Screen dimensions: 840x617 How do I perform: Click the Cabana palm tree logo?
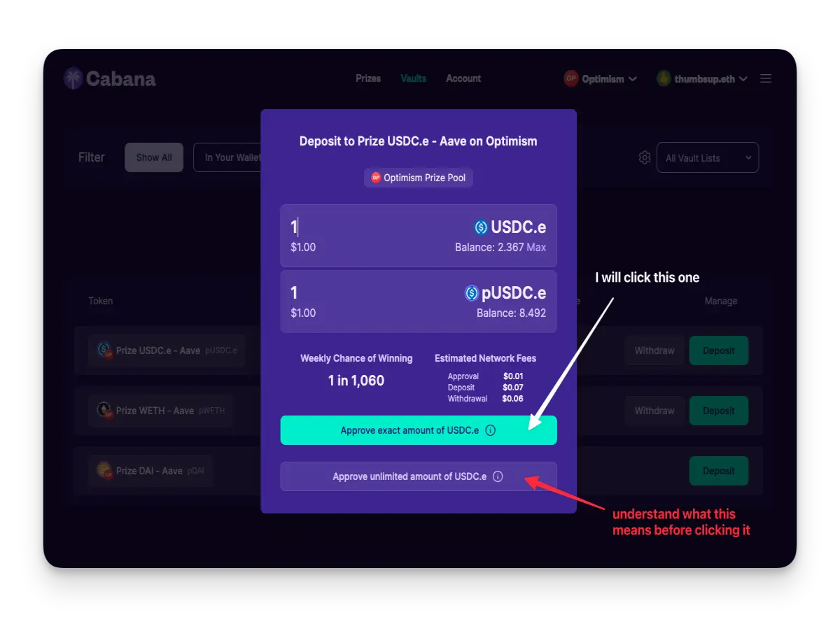pos(73,78)
